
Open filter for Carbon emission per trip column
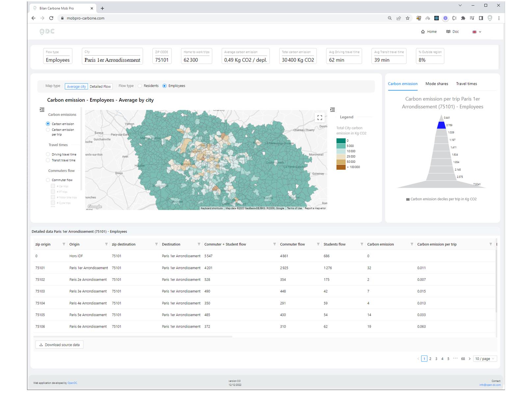[x=491, y=244]
